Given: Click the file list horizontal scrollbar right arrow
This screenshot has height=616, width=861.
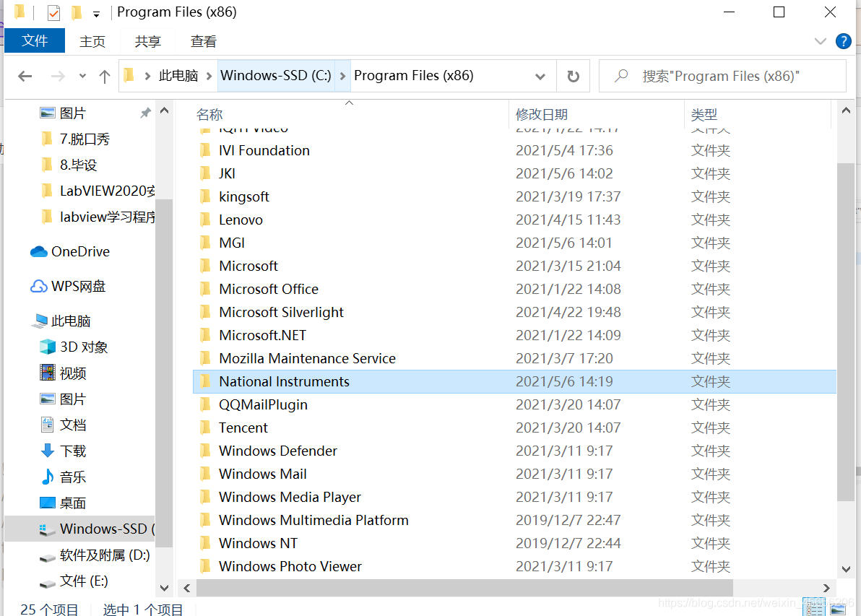Looking at the screenshot, I should [826, 588].
